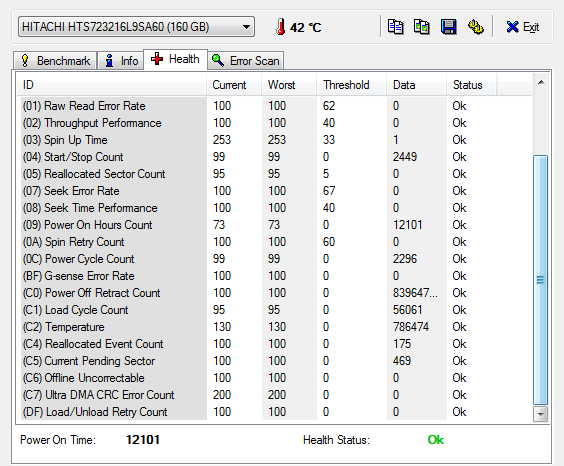This screenshot has height=466, width=564.
Task: Switch to the Benchmark tab
Action: (x=55, y=60)
